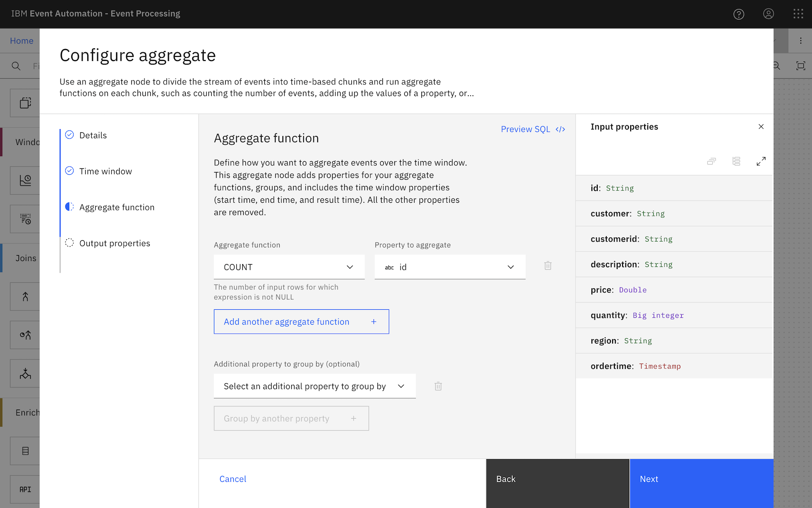
Task: Click the Next button
Action: [x=701, y=479]
